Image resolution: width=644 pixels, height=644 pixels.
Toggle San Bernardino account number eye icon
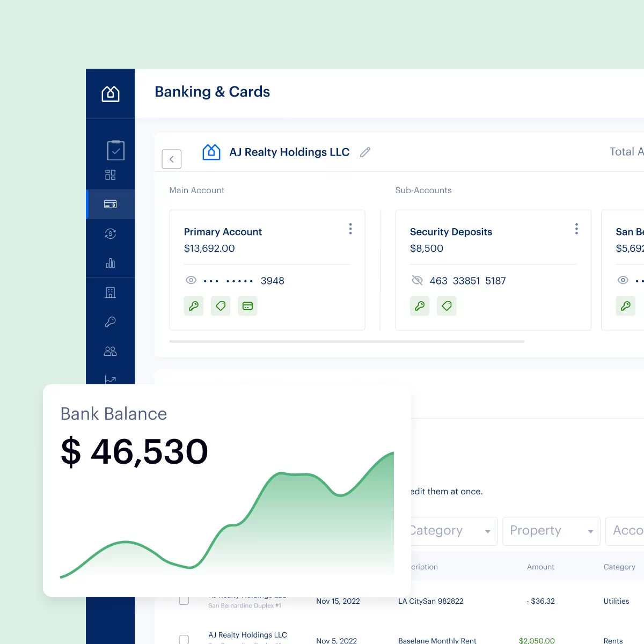coord(623,280)
